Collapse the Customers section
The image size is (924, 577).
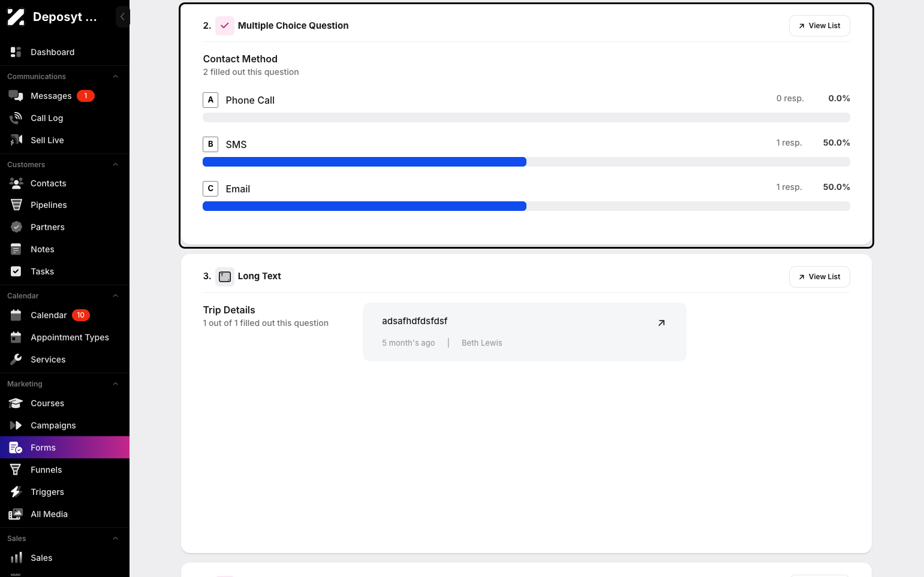pyautogui.click(x=116, y=165)
